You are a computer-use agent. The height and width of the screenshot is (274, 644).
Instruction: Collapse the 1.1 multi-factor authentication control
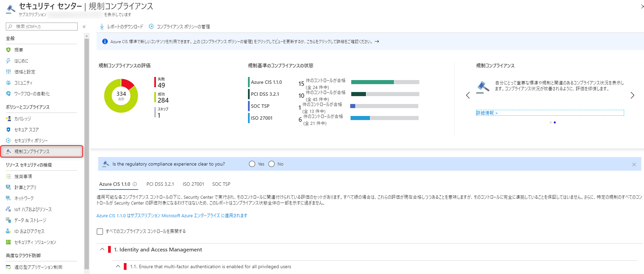[118, 266]
